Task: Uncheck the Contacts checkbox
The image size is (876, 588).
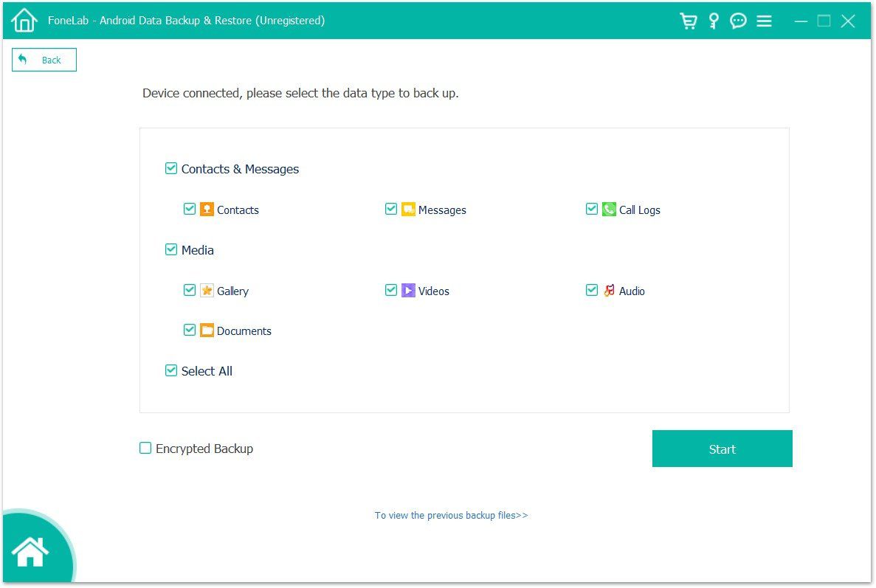Action: [x=190, y=209]
